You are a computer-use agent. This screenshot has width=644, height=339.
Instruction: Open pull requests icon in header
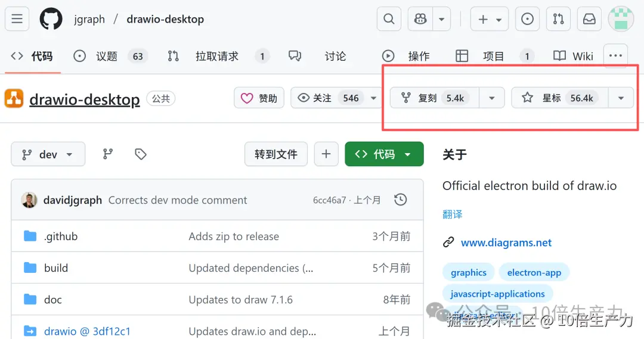[x=559, y=19]
